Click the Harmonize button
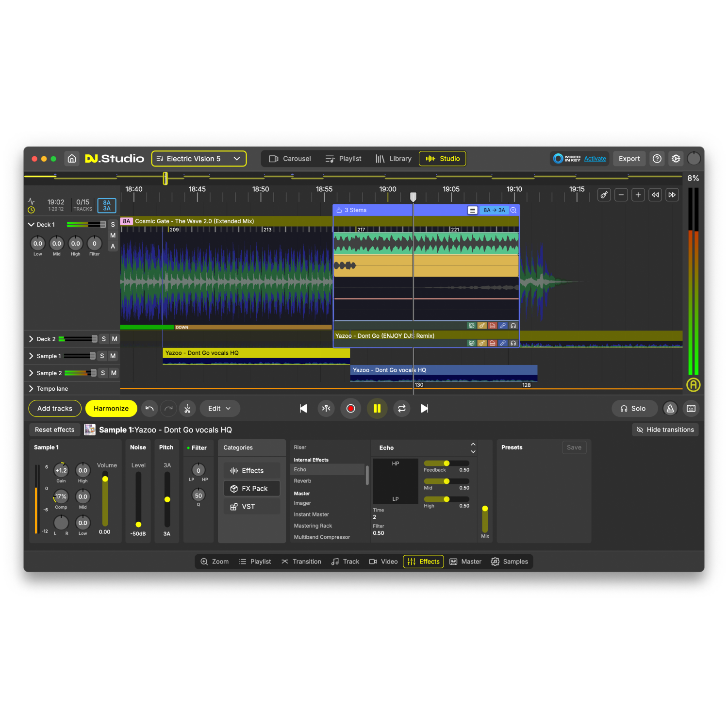This screenshot has height=728, width=728. click(111, 408)
